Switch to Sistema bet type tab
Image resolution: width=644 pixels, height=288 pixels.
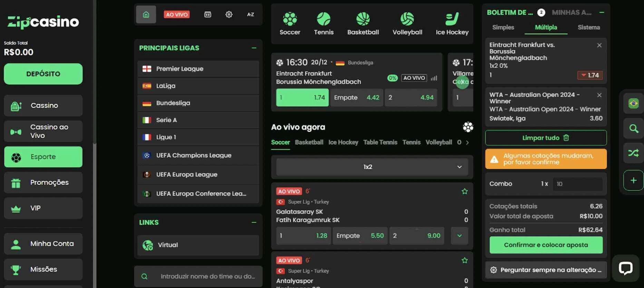click(x=589, y=27)
